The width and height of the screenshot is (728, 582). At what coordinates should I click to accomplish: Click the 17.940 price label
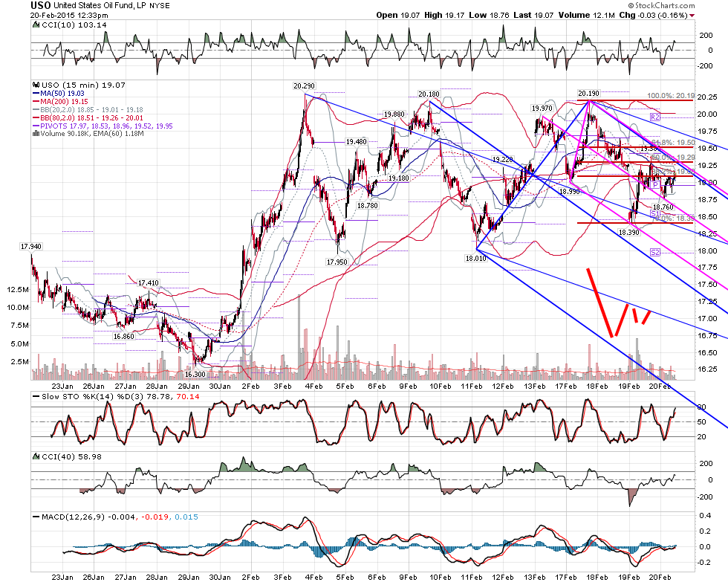click(x=31, y=247)
